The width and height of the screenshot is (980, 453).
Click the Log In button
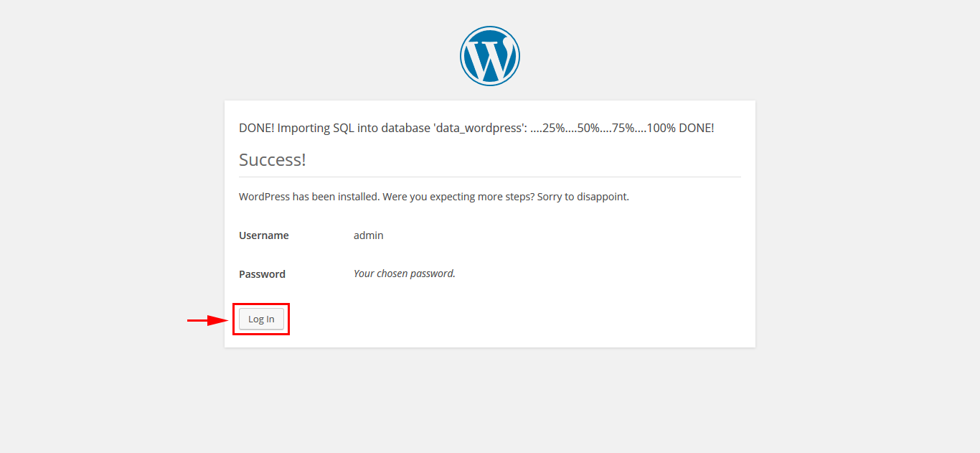[261, 319]
